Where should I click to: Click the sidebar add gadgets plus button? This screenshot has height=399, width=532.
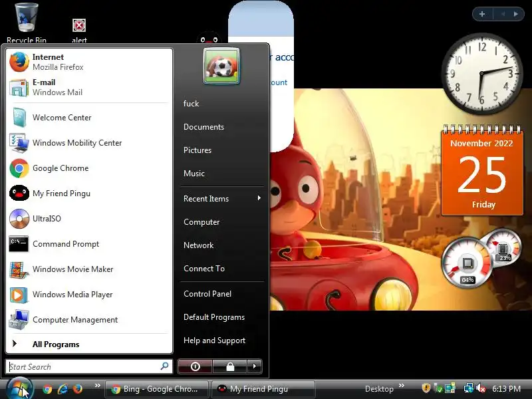tap(482, 14)
